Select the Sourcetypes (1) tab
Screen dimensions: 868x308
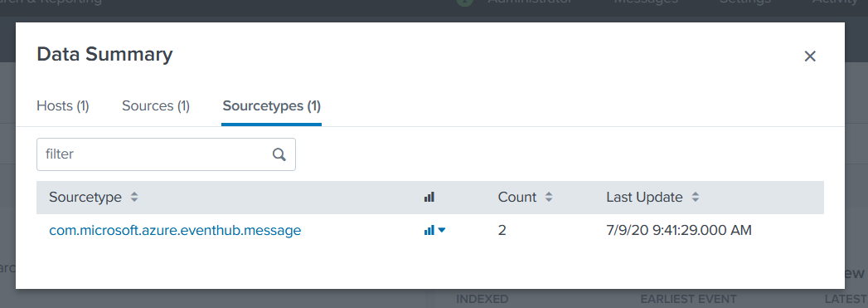[x=271, y=105]
